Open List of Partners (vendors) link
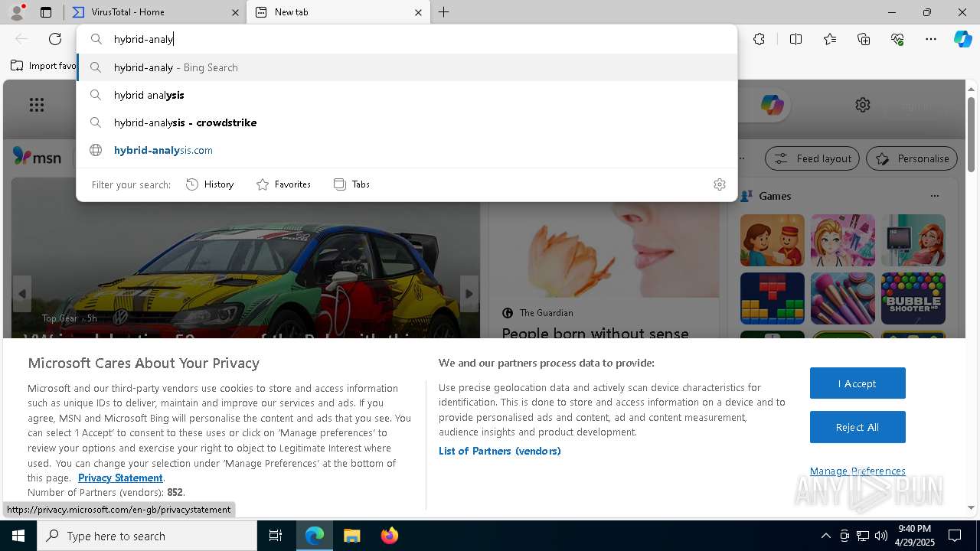980x551 pixels. click(x=500, y=451)
